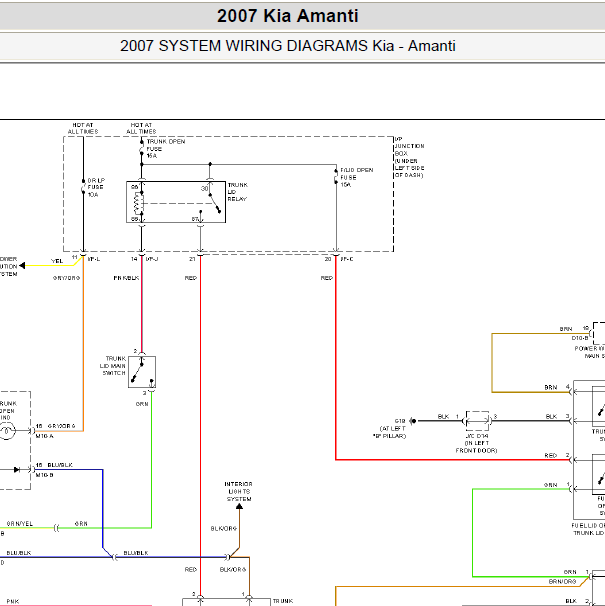Select the "DR LP FUSE 10A" label
This screenshot has width=605, height=606.
click(96, 187)
